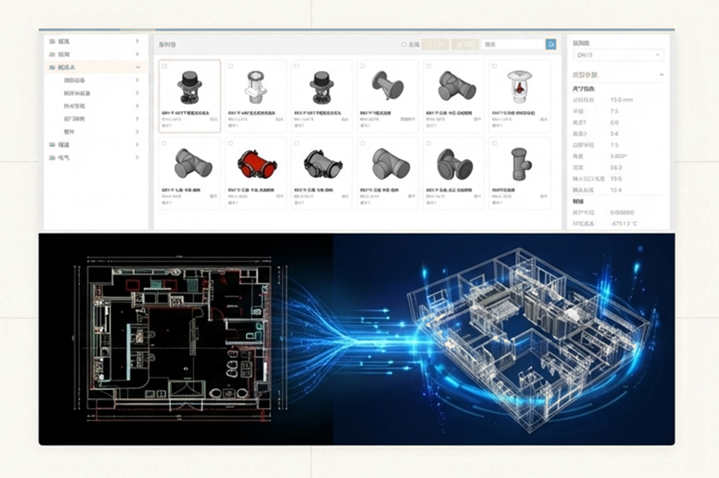Pick the white valve model thumbnail
Screen dimensions: 719x478
255,86
